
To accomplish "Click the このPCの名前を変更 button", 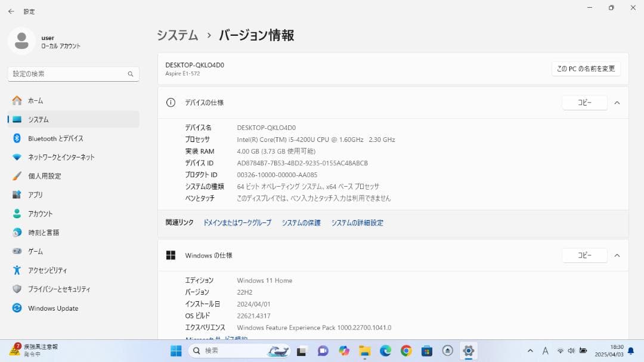I will pyautogui.click(x=586, y=68).
